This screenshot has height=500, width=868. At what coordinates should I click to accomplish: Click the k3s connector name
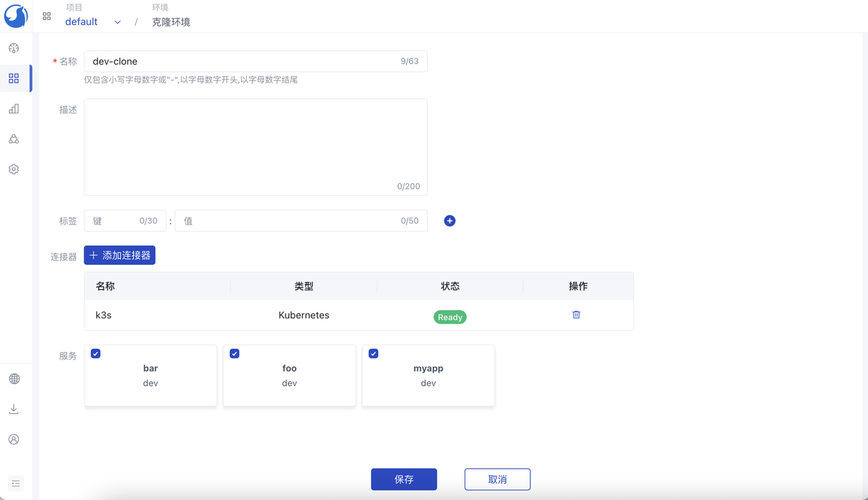point(104,315)
